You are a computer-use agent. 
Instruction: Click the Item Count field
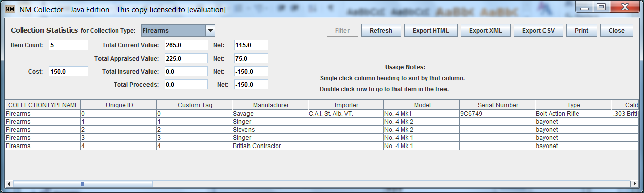(69, 45)
